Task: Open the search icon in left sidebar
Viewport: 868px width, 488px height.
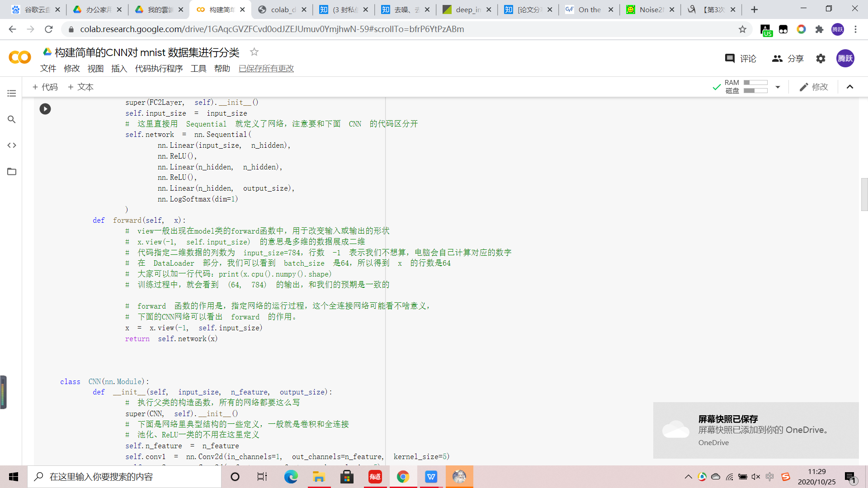Action: (x=12, y=119)
